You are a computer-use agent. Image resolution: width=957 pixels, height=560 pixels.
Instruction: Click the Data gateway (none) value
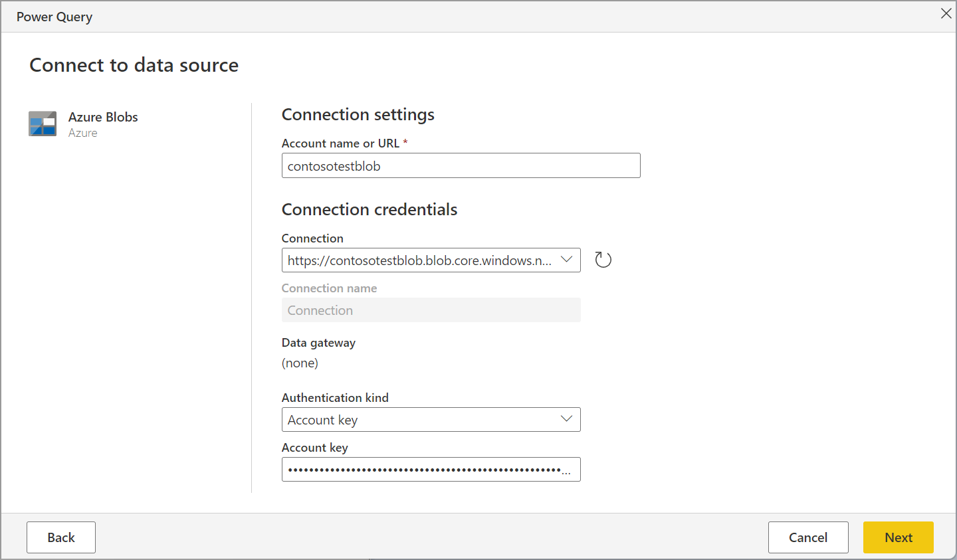pyautogui.click(x=300, y=363)
